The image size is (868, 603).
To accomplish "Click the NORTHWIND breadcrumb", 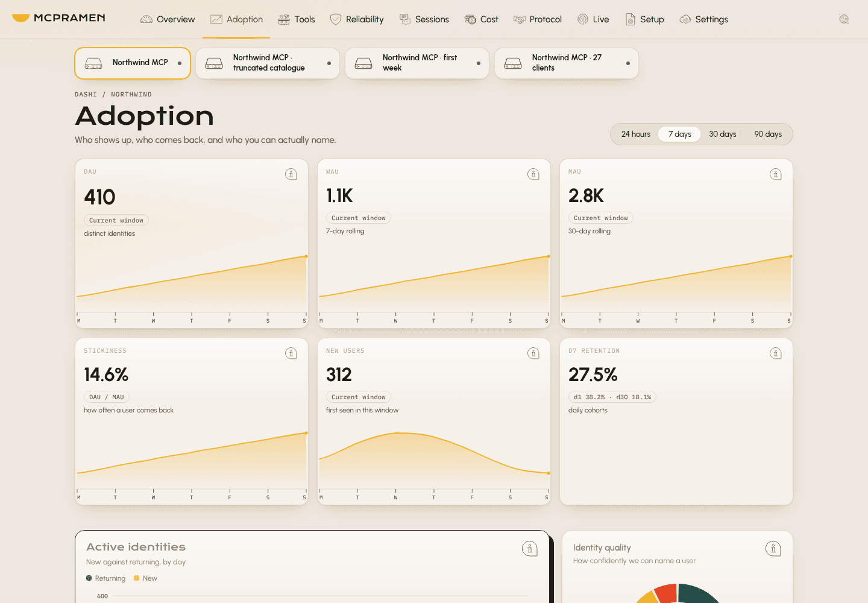I will coord(131,95).
